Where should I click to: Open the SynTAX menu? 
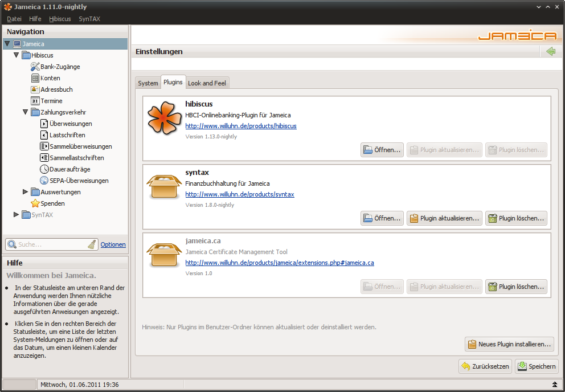pyautogui.click(x=89, y=19)
